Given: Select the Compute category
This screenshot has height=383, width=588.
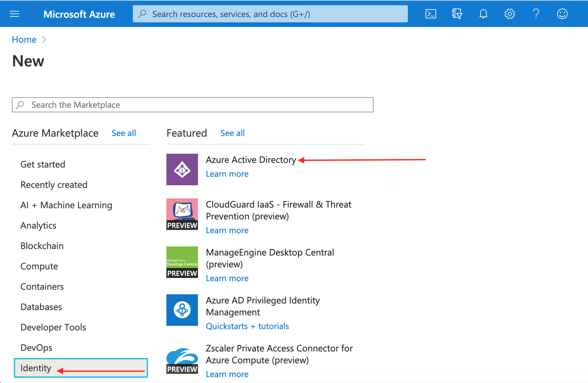Looking at the screenshot, I should (39, 266).
